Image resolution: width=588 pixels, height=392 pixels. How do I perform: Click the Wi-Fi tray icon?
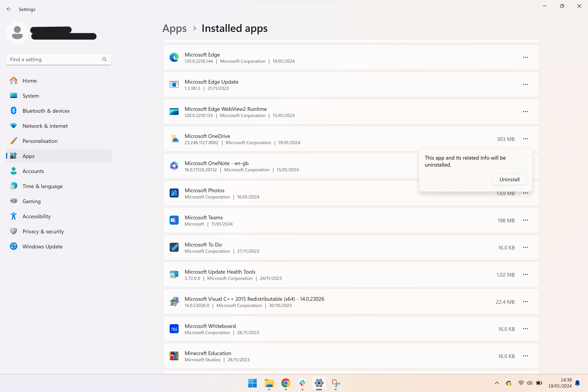pos(521,383)
